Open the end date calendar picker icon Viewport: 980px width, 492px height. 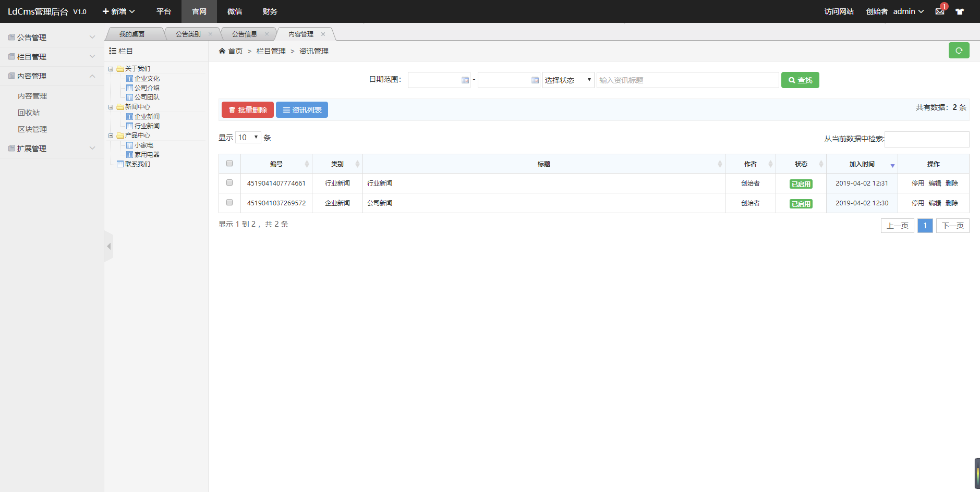point(535,80)
